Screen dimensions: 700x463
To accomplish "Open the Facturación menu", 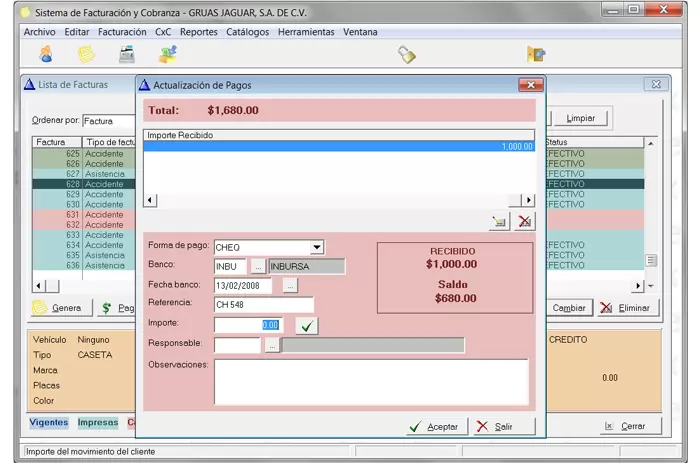I will click(122, 32).
